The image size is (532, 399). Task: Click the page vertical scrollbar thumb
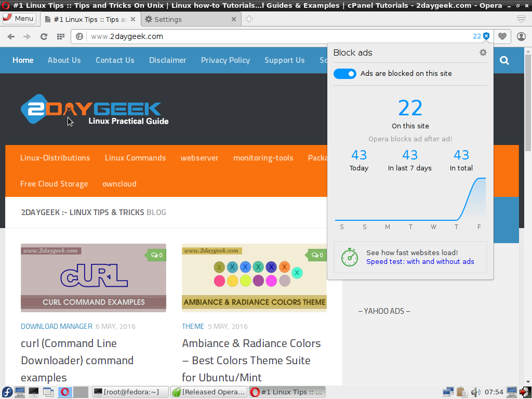point(528,102)
